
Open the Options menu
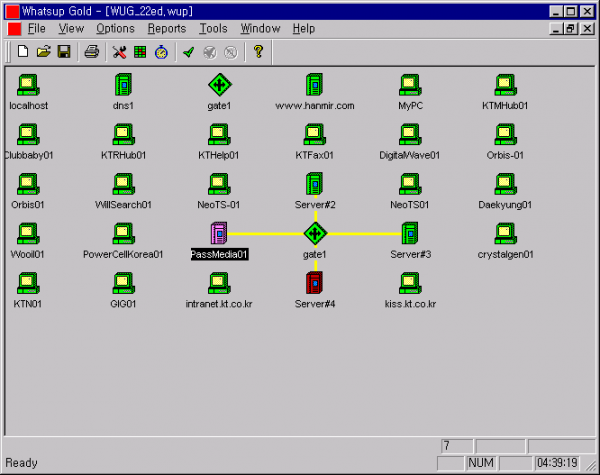[x=115, y=29]
